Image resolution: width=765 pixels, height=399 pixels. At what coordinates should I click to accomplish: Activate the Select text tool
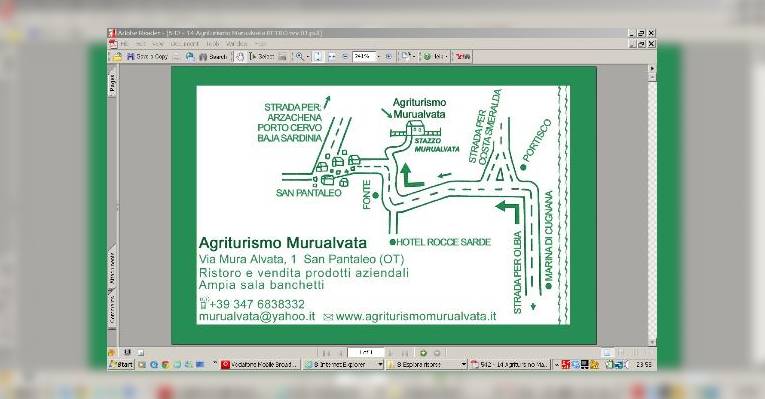(x=261, y=57)
